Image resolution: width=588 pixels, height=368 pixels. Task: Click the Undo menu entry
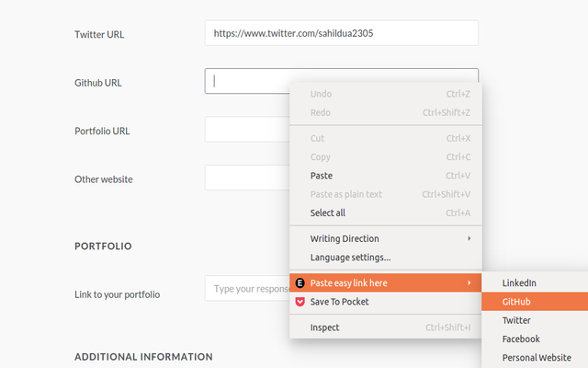click(x=386, y=94)
